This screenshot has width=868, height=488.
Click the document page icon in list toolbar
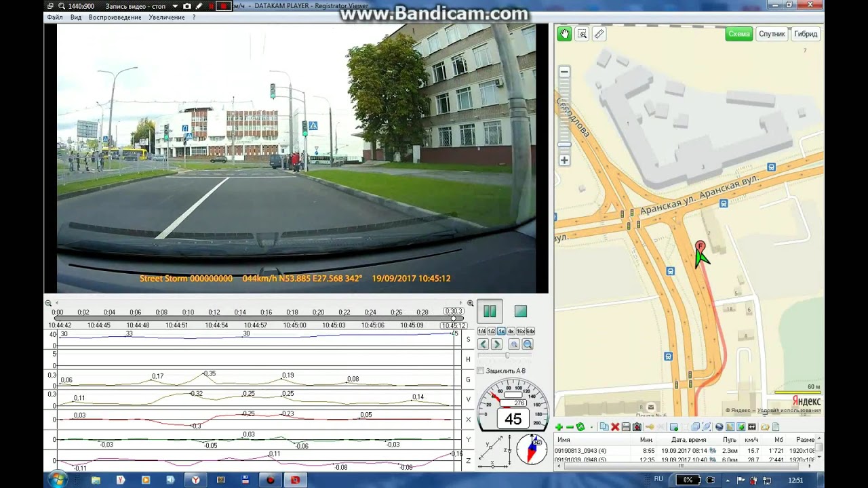click(776, 427)
